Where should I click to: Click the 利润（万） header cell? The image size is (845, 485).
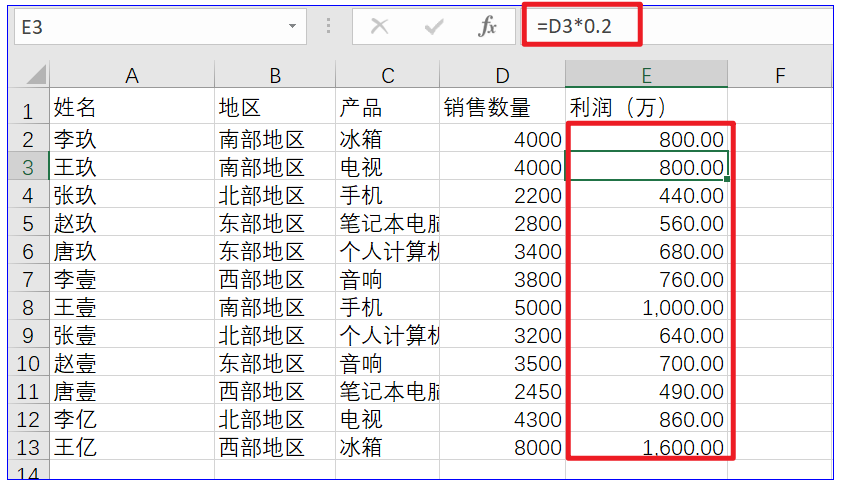click(x=646, y=107)
